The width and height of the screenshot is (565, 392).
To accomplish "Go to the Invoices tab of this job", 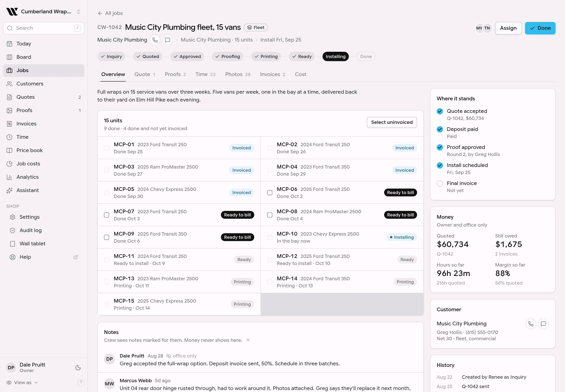I will 272,74.
